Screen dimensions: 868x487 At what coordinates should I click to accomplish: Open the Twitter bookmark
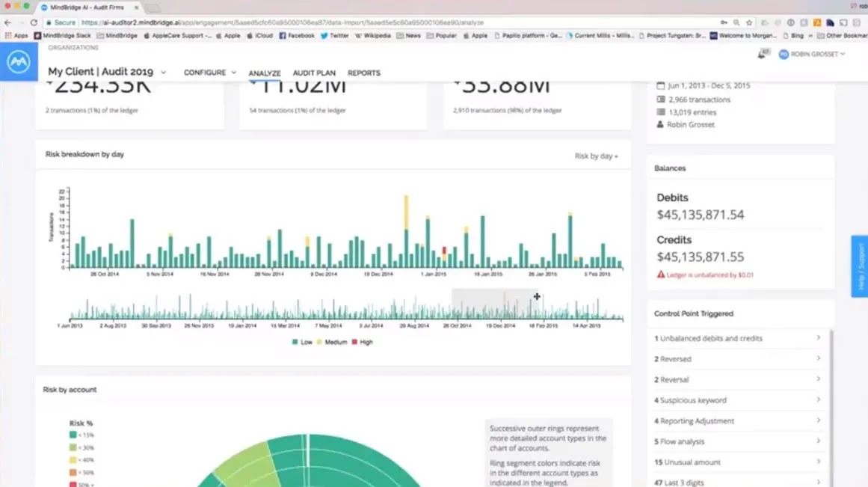pyautogui.click(x=334, y=35)
